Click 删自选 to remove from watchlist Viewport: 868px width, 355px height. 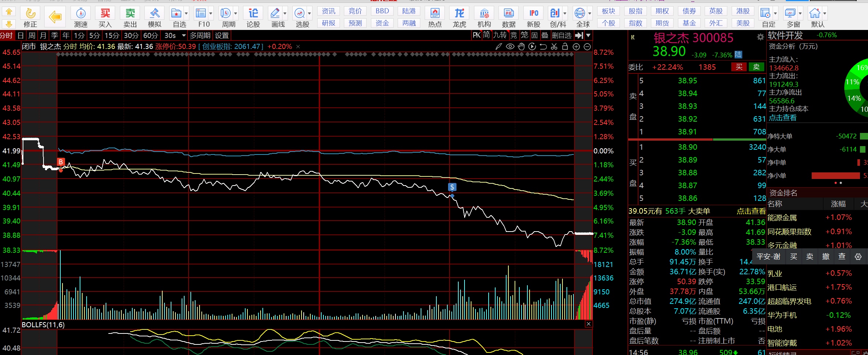[x=561, y=35]
